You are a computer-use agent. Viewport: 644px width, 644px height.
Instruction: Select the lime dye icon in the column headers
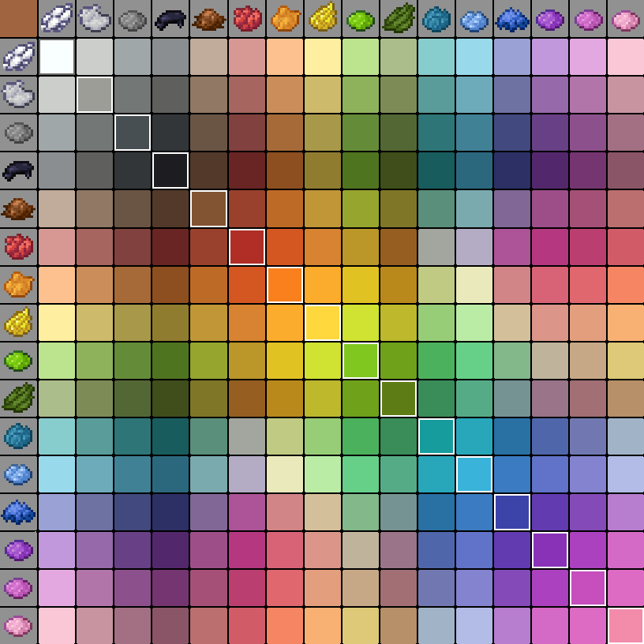360,21
